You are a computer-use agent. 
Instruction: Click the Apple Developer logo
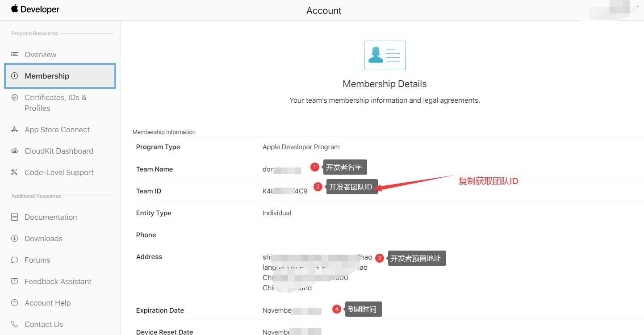(x=35, y=9)
